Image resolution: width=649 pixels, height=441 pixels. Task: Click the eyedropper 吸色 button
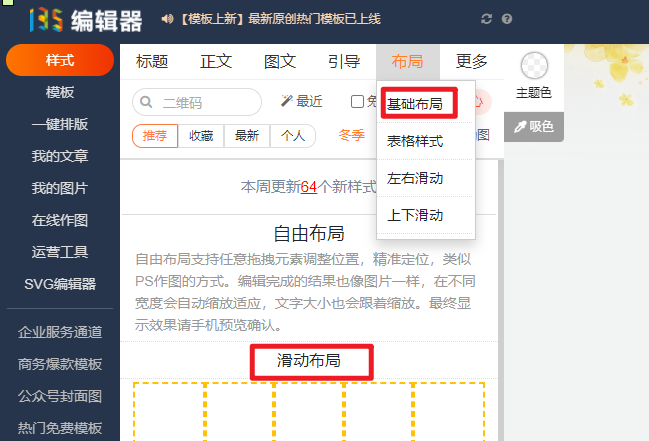pos(534,126)
